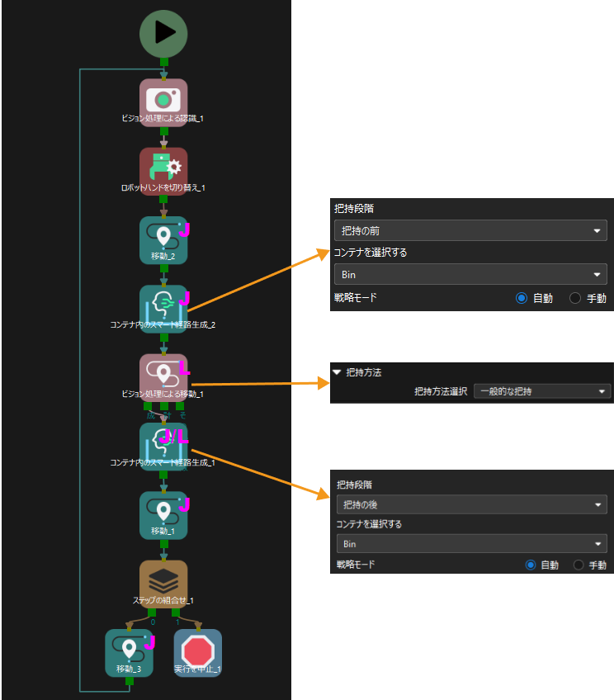Open the 把持の後 grasp stage dropdown

(472, 504)
